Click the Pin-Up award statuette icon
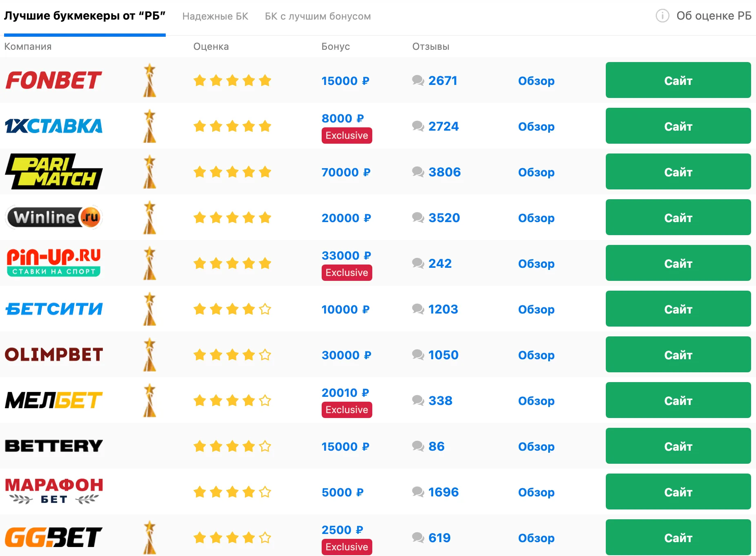Viewport: 756px width, 556px height. click(x=150, y=263)
